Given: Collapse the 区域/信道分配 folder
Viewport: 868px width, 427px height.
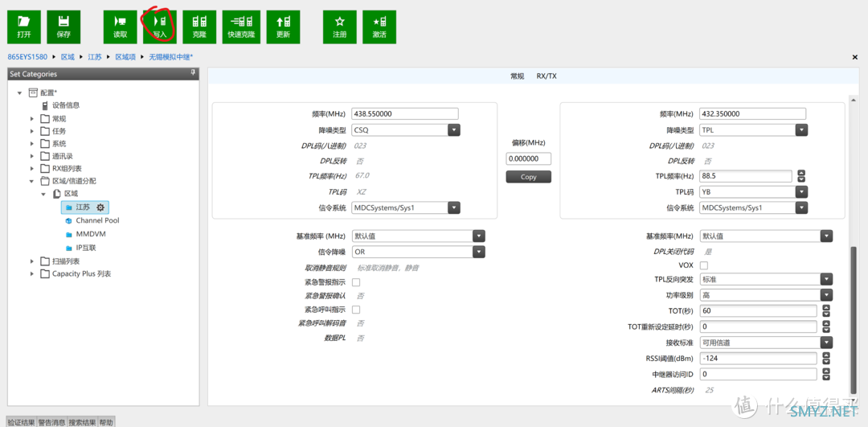Looking at the screenshot, I should (32, 181).
